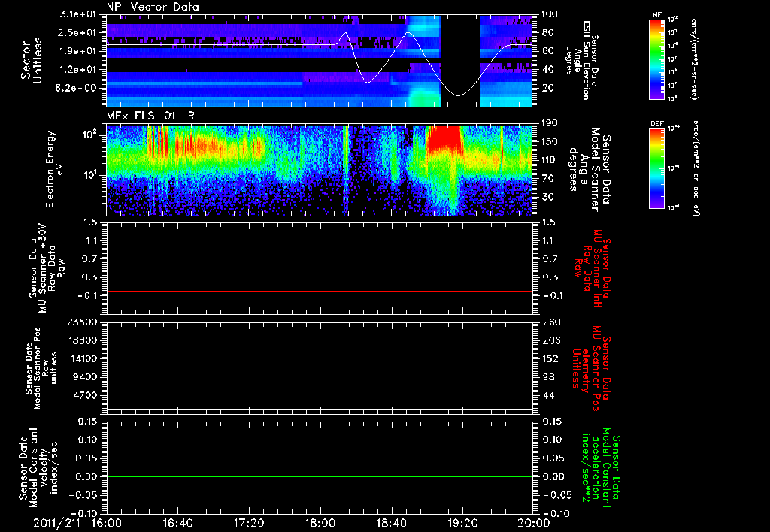Click the 20:00 time tick label
The height and width of the screenshot is (532, 770).
(534, 523)
